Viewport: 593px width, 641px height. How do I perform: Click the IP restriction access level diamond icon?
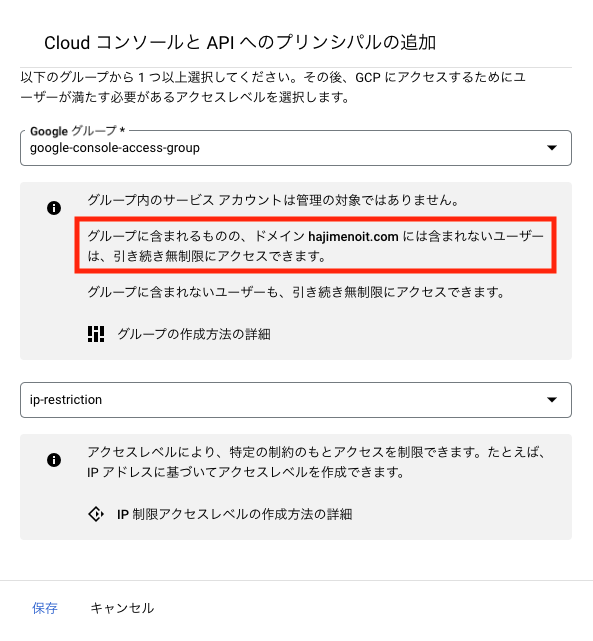tap(96, 514)
